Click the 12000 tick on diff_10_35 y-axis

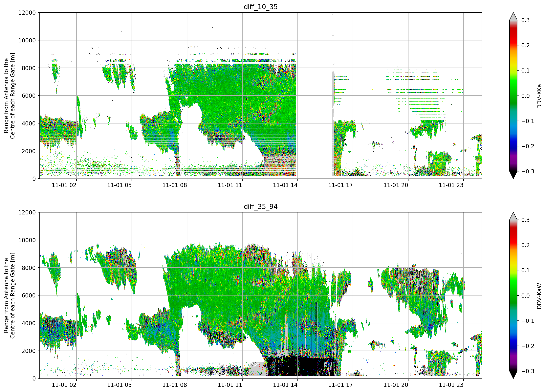(x=27, y=12)
